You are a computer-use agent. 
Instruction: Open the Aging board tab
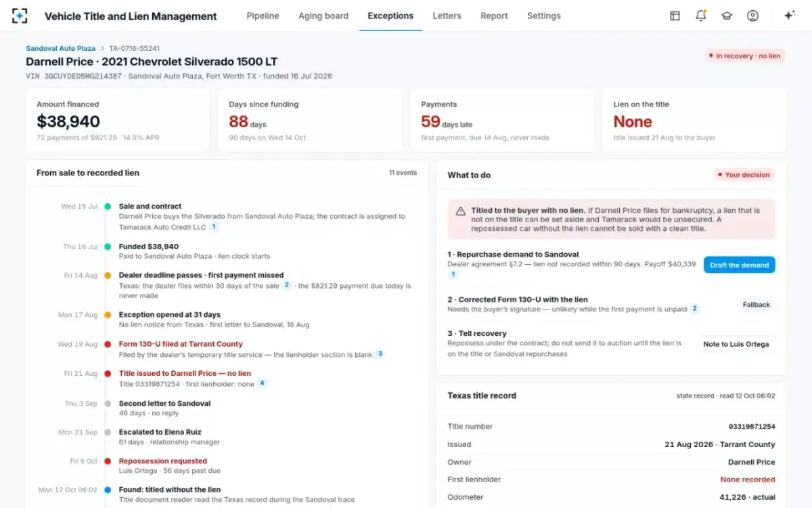pyautogui.click(x=323, y=16)
